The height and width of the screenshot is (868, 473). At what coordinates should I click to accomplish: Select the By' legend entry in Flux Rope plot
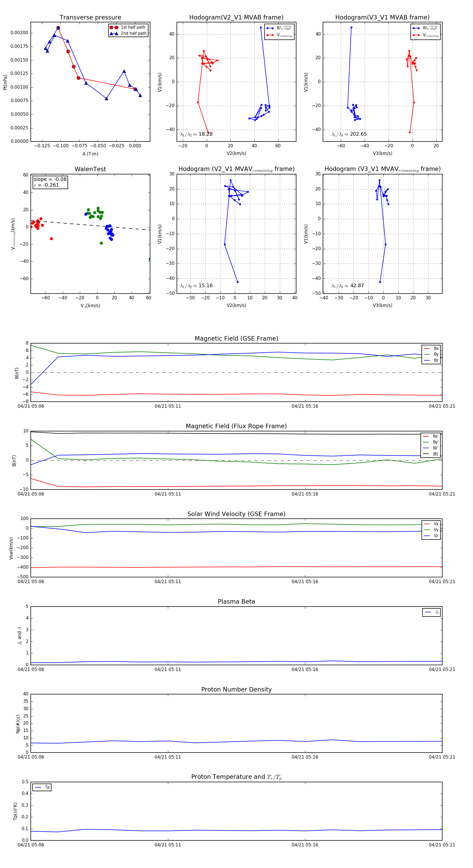coord(431,442)
